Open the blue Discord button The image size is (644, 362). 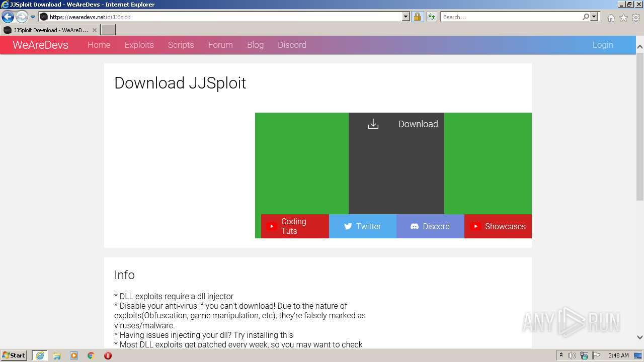(430, 226)
